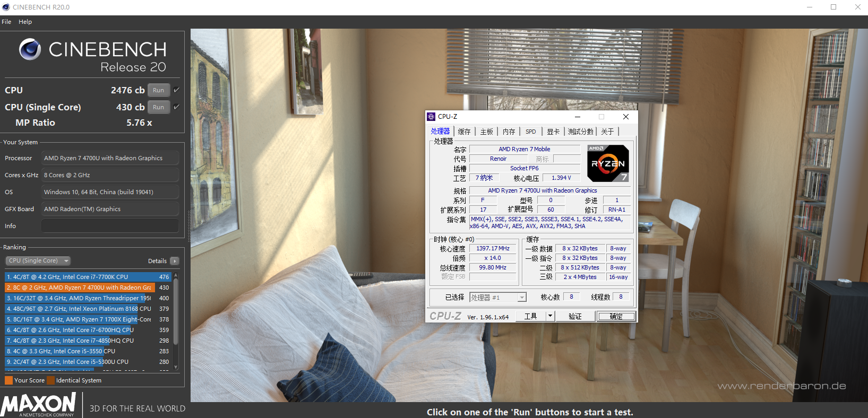868x418 pixels.
Task: Switch to the 缓存 tab in CPU-Z
Action: (464, 132)
